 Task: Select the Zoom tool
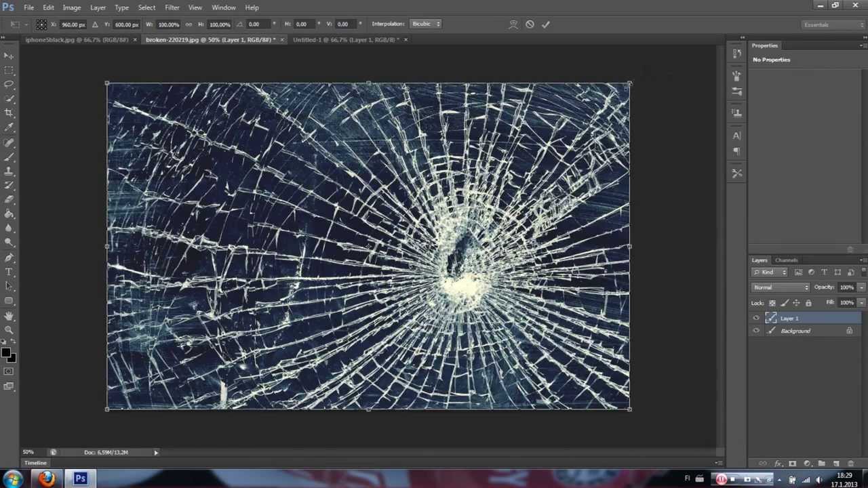point(9,330)
